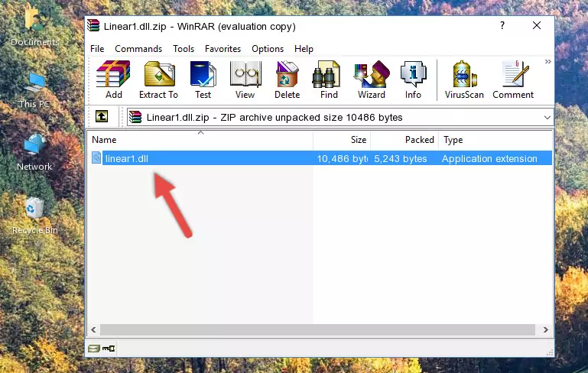The height and width of the screenshot is (373, 588).
Task: Click the Extract To toolbar icon
Action: tap(158, 79)
